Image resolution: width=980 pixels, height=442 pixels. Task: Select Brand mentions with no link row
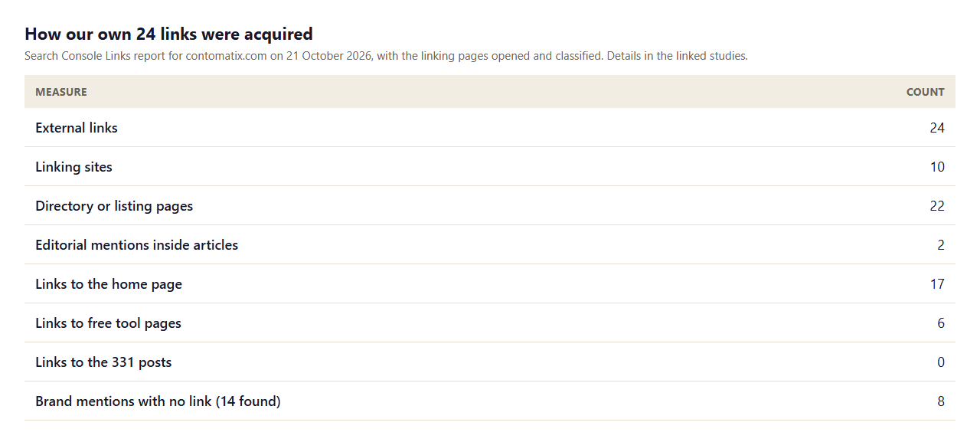(x=490, y=401)
